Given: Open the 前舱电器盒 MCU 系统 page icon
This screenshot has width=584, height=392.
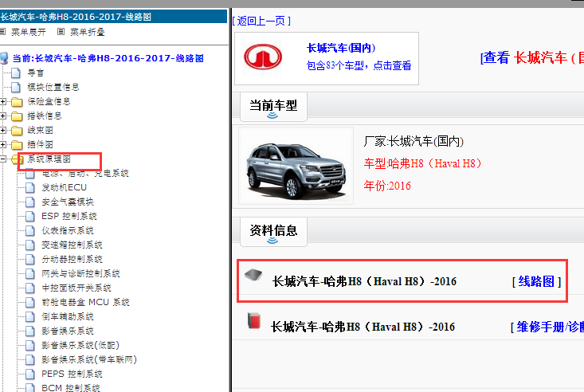Looking at the screenshot, I should [x=30, y=302].
